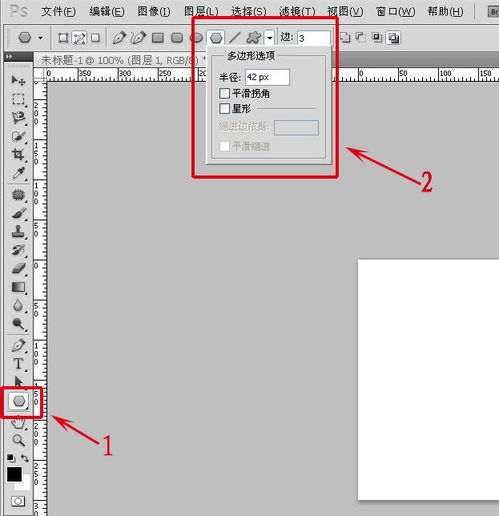Click the 半径 radius input field
The height and width of the screenshot is (516, 499).
point(267,77)
